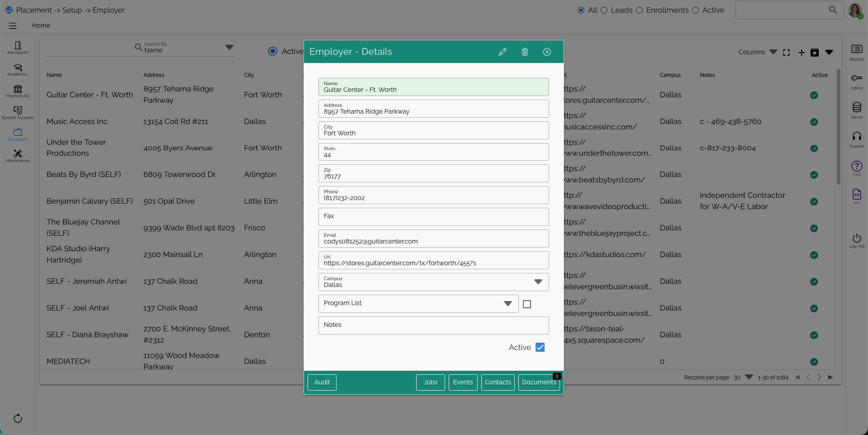
Task: Select the Leads radio button
Action: (604, 10)
